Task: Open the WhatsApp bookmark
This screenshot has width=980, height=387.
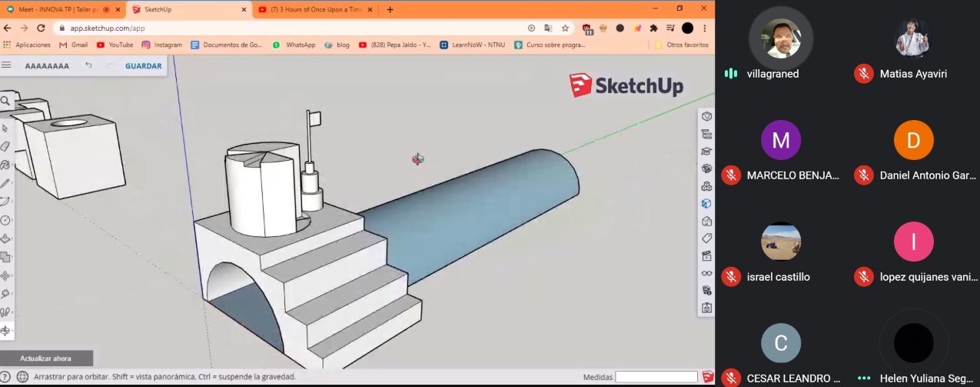Action: (x=294, y=45)
